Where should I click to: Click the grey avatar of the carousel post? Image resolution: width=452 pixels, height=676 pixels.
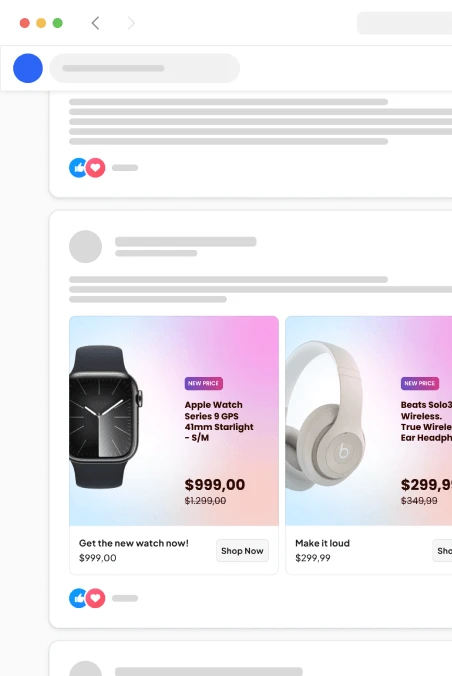(x=85, y=247)
